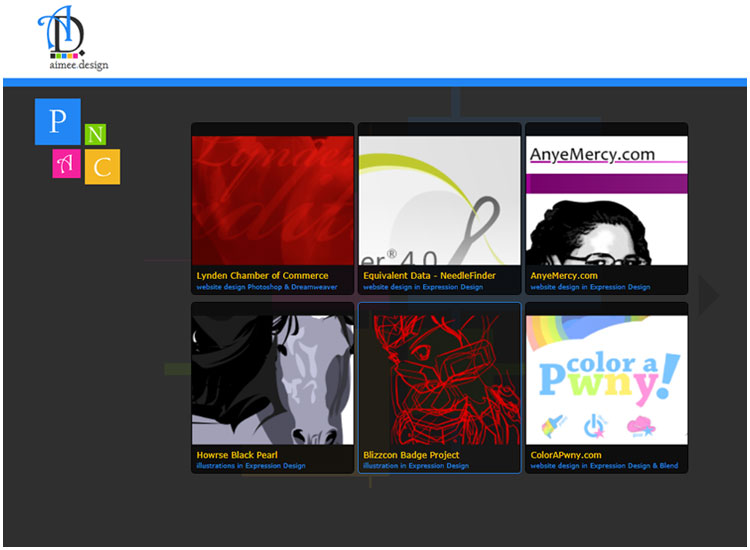The width and height of the screenshot is (750, 550).
Task: Click the Equivalent Data - NeedleFinder title
Action: point(429,275)
